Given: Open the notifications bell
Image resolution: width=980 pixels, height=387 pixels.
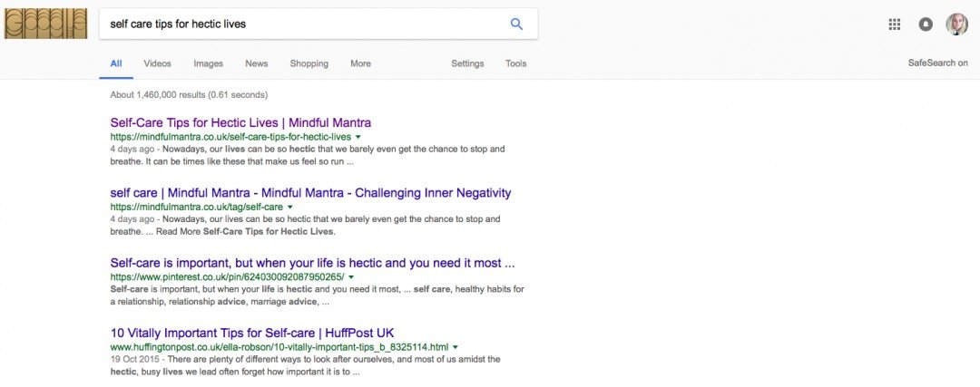Looking at the screenshot, I should coord(926,24).
